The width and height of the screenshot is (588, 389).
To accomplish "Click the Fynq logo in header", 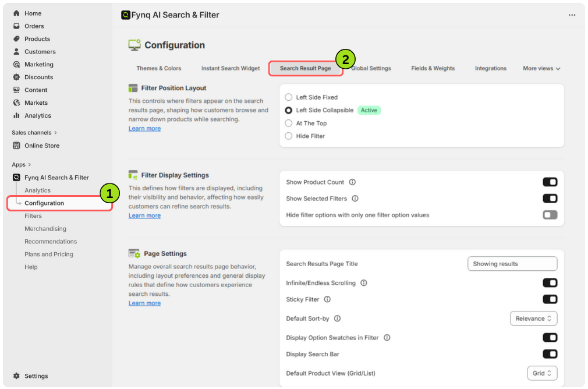I will point(126,15).
